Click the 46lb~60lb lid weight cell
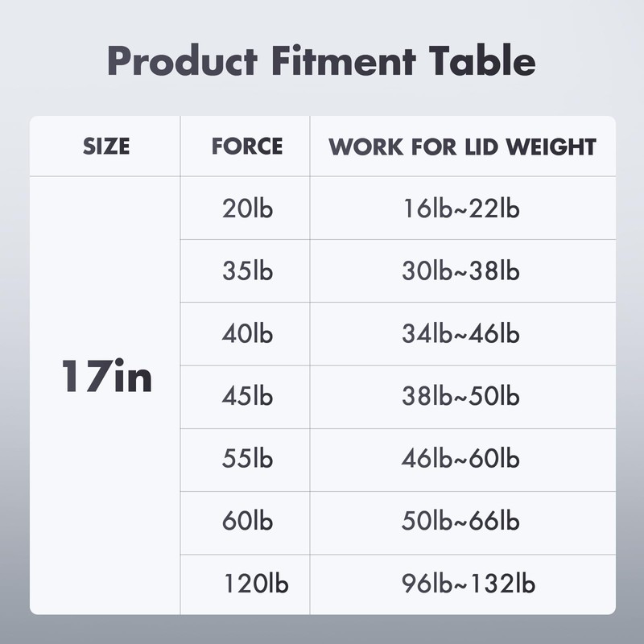Viewport: 644px width, 644px height. (x=460, y=459)
